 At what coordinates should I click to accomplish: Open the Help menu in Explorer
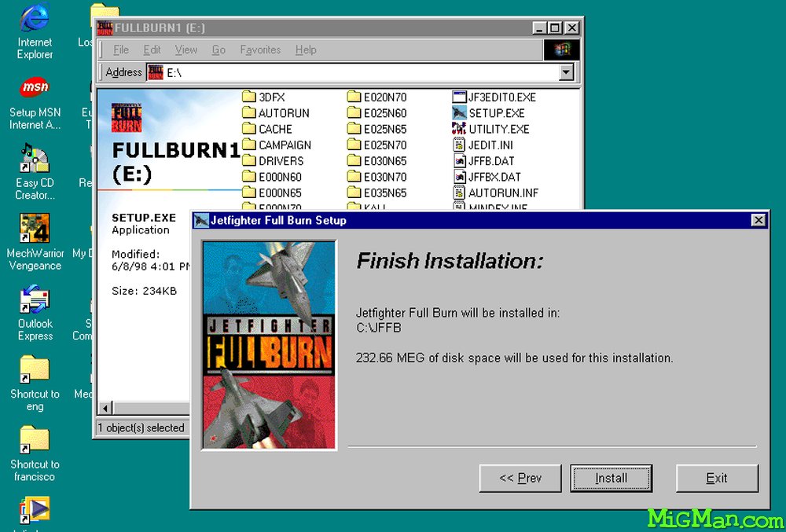[306, 50]
